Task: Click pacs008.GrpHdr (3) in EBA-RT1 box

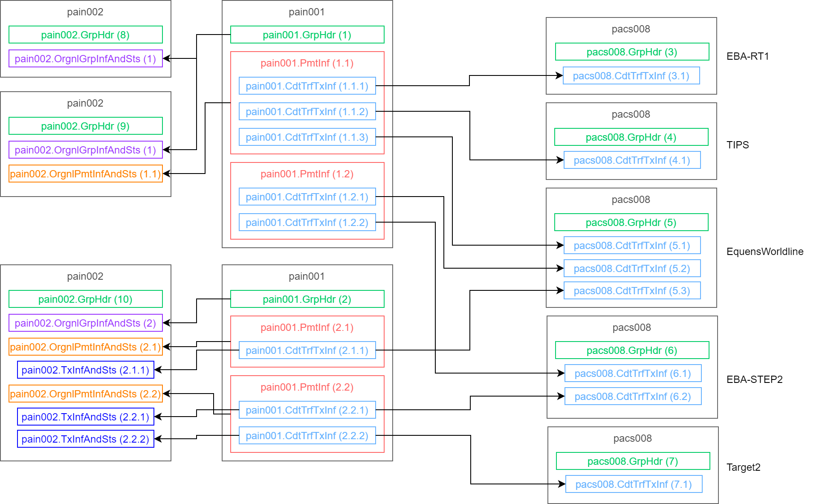Action: [632, 52]
